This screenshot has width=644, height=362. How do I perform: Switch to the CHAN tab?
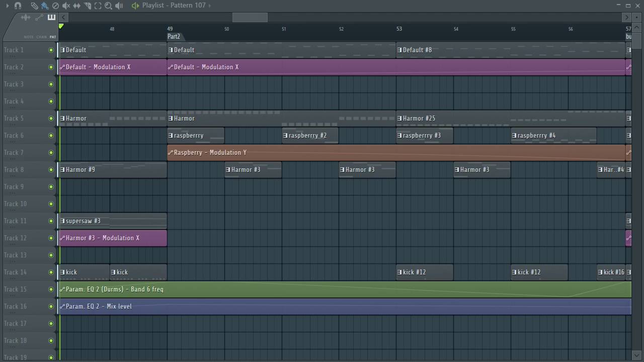(x=41, y=37)
